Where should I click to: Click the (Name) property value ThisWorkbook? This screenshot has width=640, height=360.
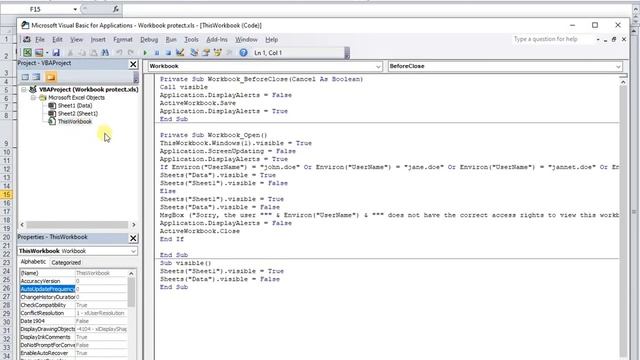coord(101,273)
